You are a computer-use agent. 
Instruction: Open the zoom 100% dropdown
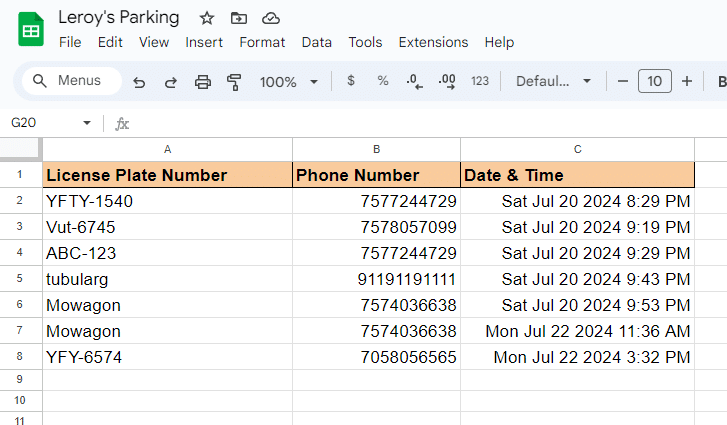[x=289, y=82]
